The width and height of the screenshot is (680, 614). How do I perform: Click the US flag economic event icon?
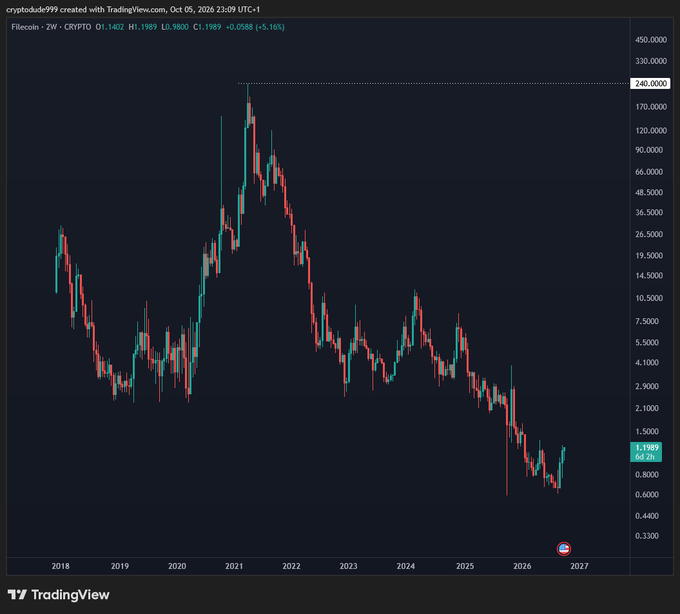pyautogui.click(x=564, y=549)
